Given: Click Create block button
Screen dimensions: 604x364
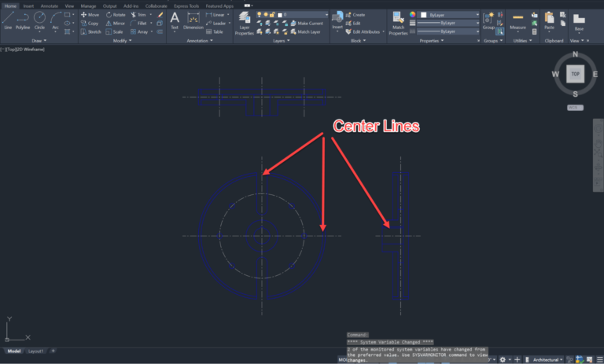Looking at the screenshot, I should pyautogui.click(x=355, y=15).
